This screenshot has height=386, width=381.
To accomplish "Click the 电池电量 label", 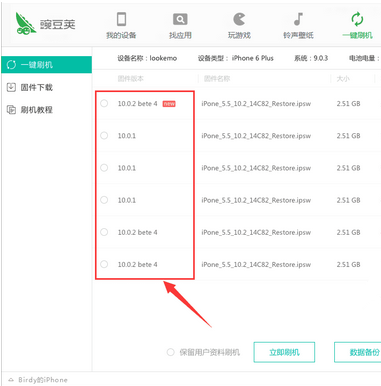I will pyautogui.click(x=364, y=58).
